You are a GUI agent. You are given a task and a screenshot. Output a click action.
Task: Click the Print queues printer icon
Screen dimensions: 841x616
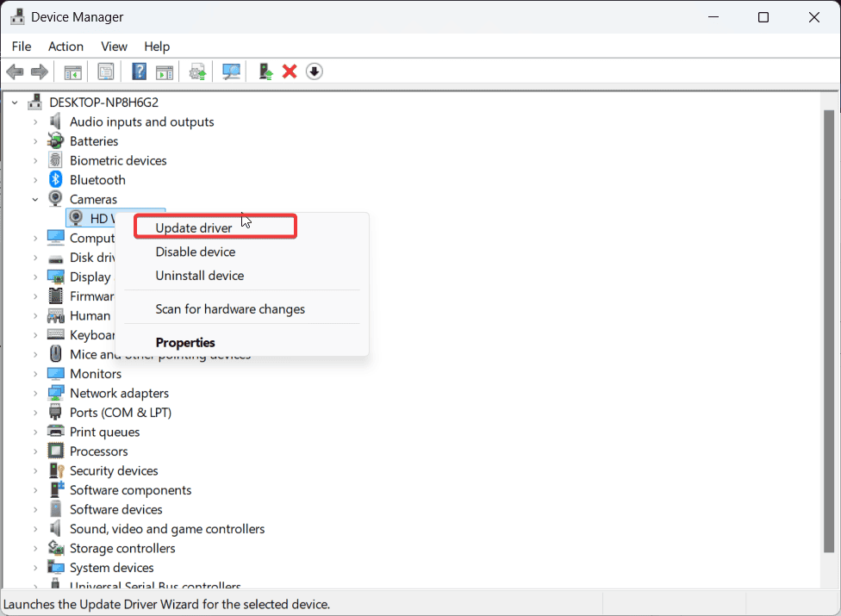click(56, 431)
